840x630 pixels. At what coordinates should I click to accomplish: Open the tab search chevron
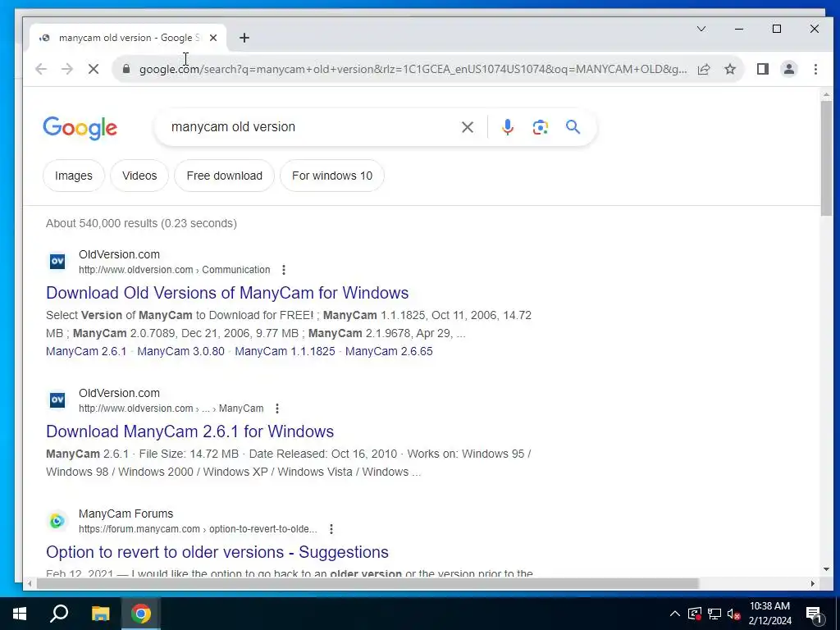click(x=701, y=29)
